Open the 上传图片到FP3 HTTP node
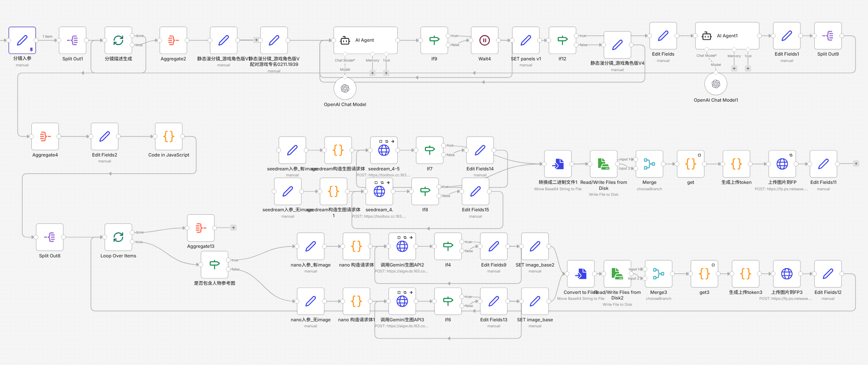868x365 pixels. click(x=787, y=274)
